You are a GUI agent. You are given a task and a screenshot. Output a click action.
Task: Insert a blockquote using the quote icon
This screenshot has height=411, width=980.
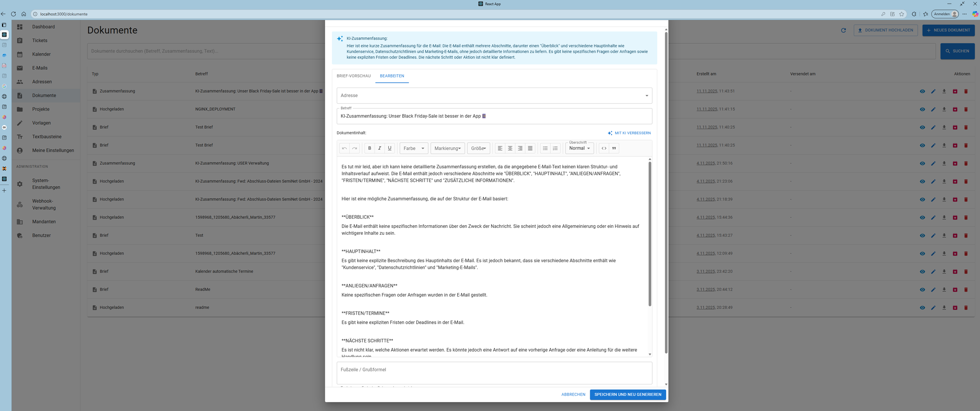click(614, 148)
